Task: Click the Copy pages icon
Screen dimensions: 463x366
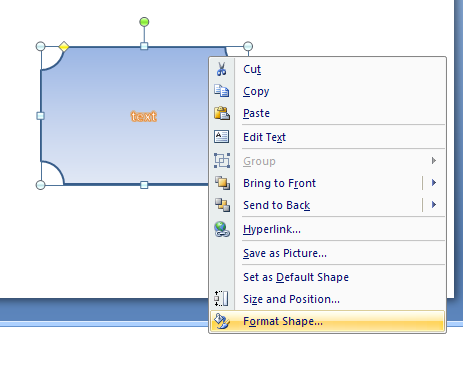Action: [222, 91]
